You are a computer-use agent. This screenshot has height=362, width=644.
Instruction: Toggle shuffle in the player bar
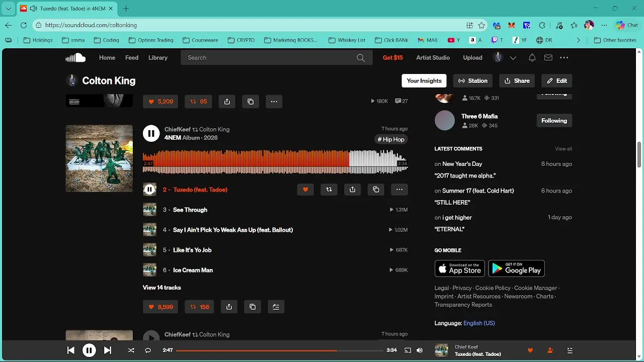point(131,350)
